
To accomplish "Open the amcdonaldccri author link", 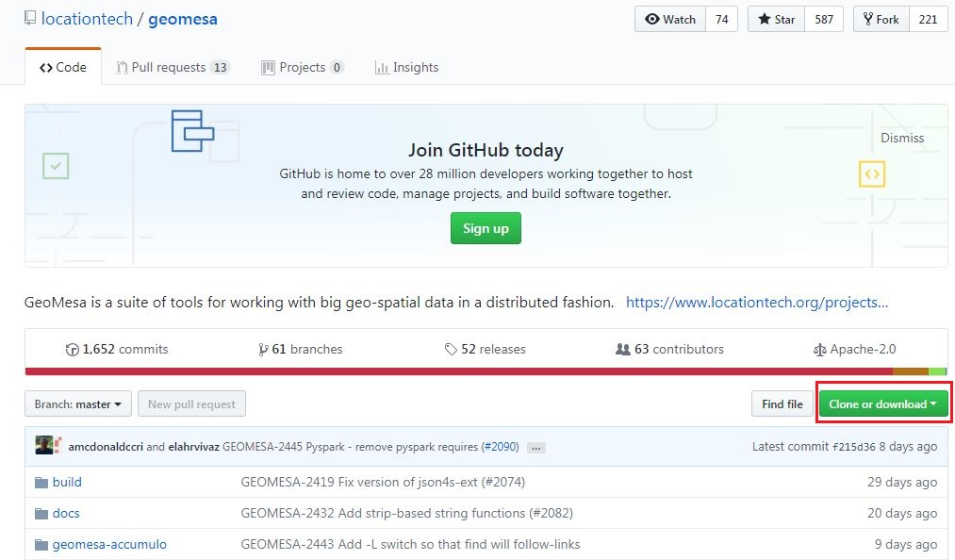I will tap(106, 447).
